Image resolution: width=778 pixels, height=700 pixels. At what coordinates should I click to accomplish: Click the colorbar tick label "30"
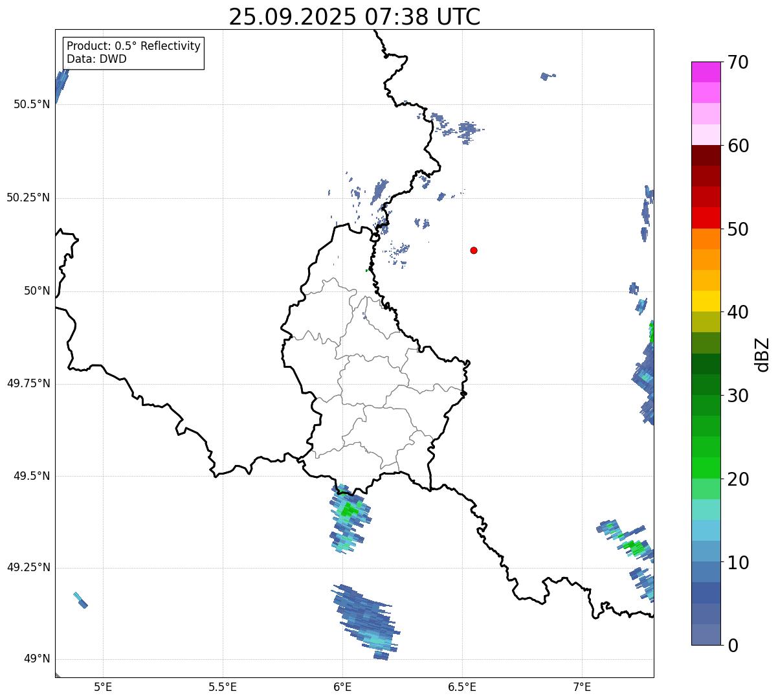[x=738, y=396]
